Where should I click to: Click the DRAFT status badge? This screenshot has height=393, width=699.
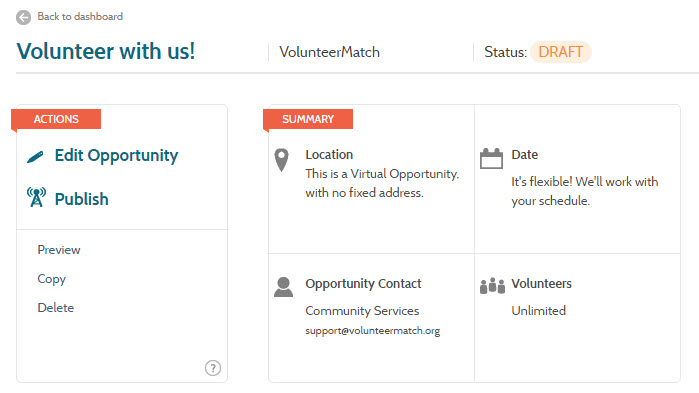561,52
